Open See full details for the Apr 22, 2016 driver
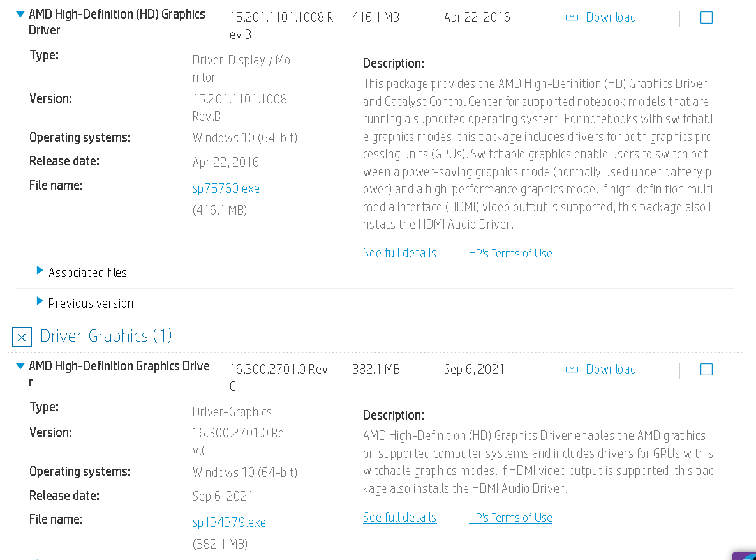This screenshot has height=560, width=756. coord(400,253)
